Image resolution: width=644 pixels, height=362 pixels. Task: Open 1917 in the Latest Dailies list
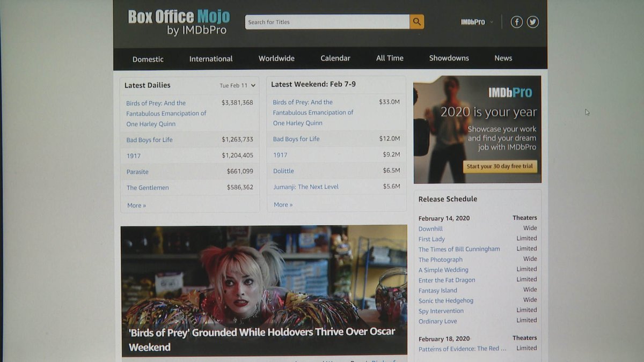[x=134, y=156]
